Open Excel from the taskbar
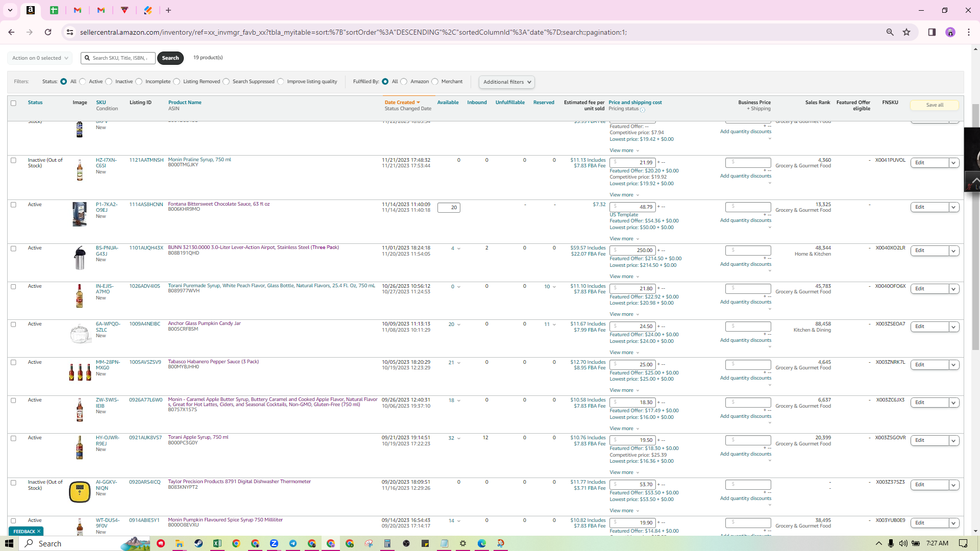Screen dimensions: 980x551 (217, 543)
